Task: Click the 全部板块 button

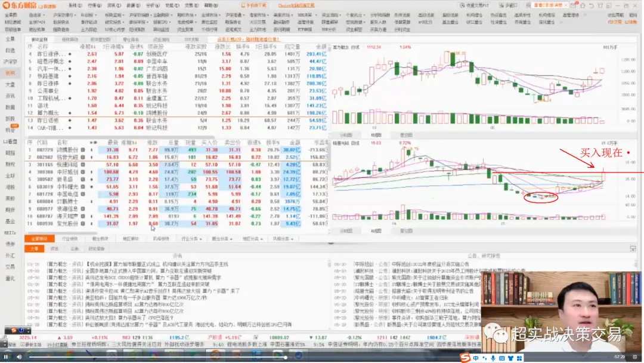Action: (39, 239)
